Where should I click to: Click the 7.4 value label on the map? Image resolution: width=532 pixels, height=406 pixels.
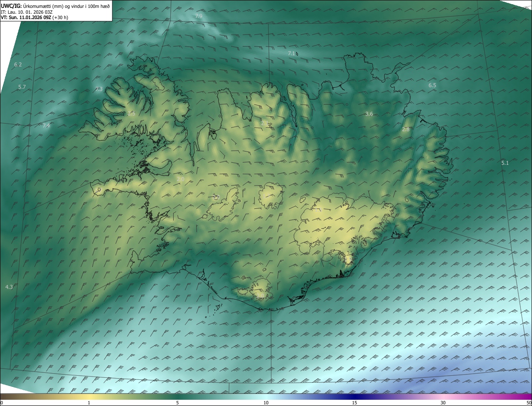[46, 125]
